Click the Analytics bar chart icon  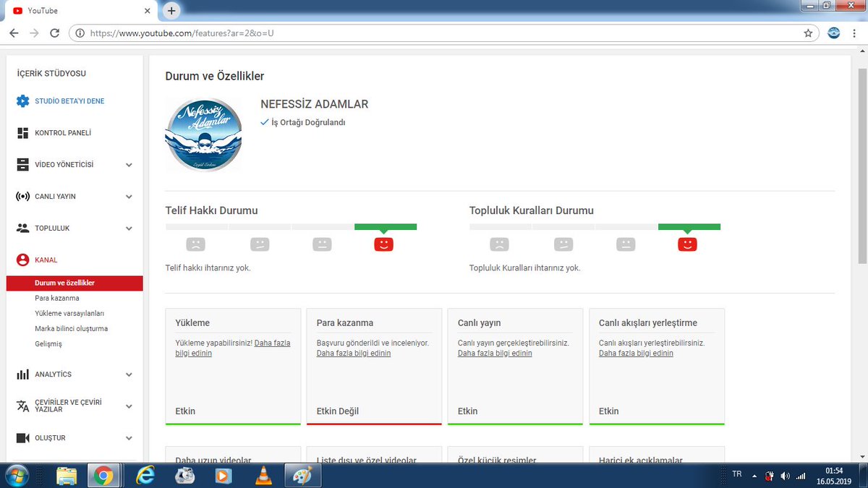22,374
